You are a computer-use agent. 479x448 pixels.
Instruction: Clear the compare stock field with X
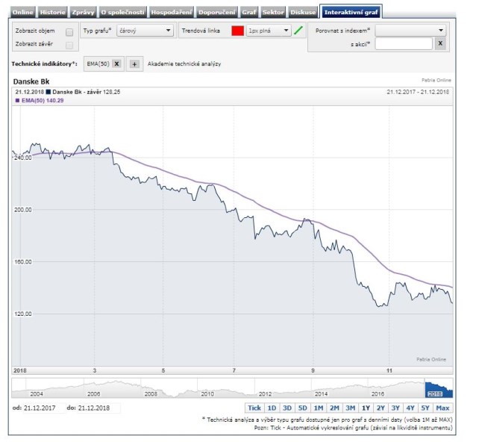pos(440,44)
